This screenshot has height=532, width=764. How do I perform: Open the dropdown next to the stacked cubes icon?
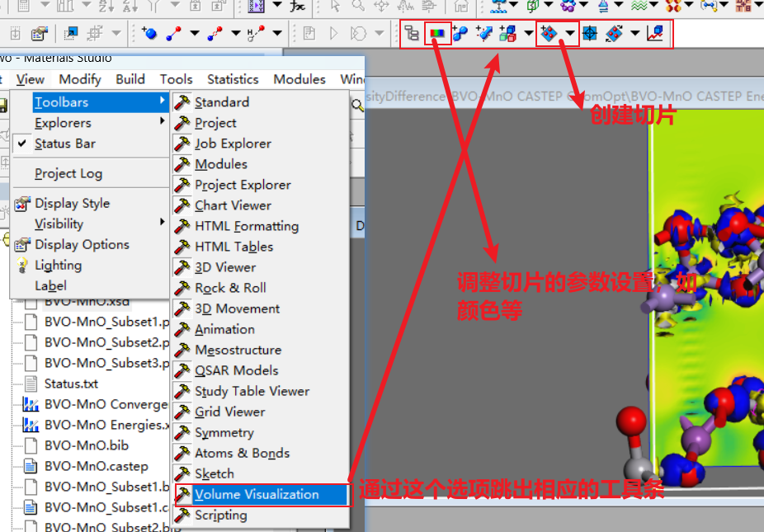[529, 33]
